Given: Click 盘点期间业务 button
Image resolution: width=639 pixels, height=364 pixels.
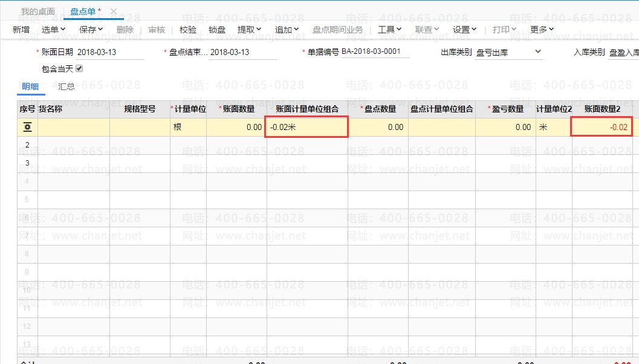Looking at the screenshot, I should [x=337, y=30].
